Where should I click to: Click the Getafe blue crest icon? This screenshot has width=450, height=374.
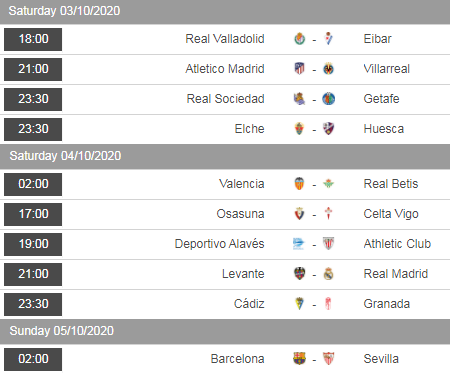pos(329,99)
